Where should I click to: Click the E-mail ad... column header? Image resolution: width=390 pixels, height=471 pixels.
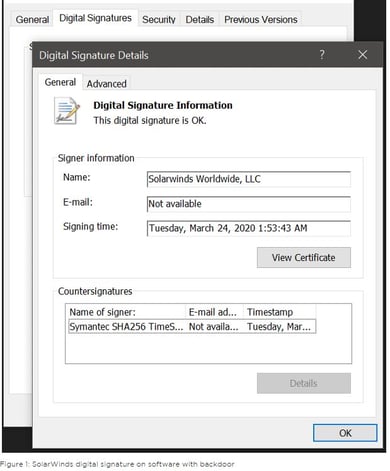click(x=214, y=312)
